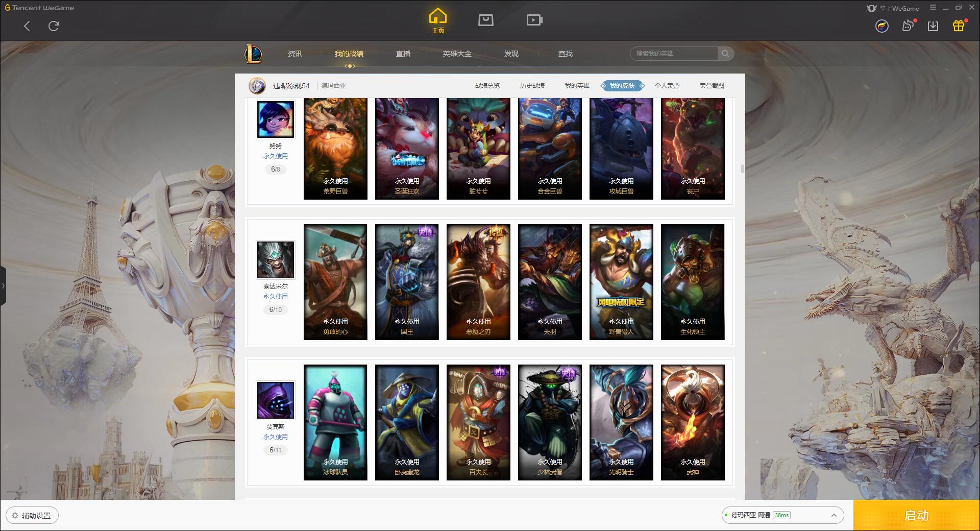Click the player avatar beside 违昵称规54
980x531 pixels.
point(257,86)
